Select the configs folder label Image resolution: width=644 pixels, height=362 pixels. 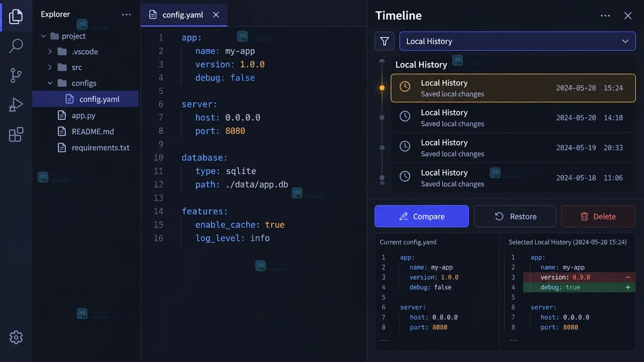point(84,83)
